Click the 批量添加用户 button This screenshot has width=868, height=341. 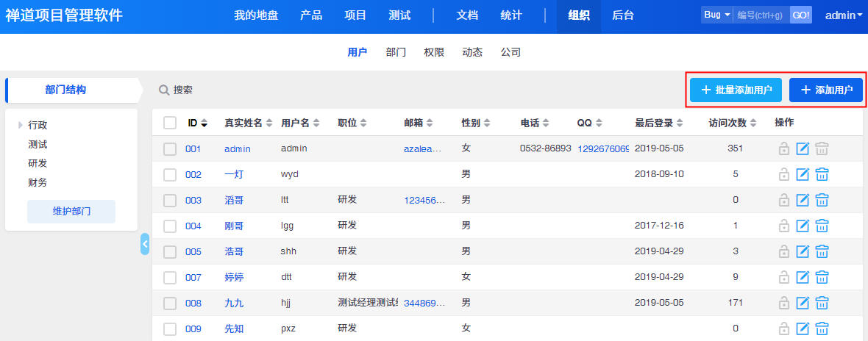(x=736, y=90)
